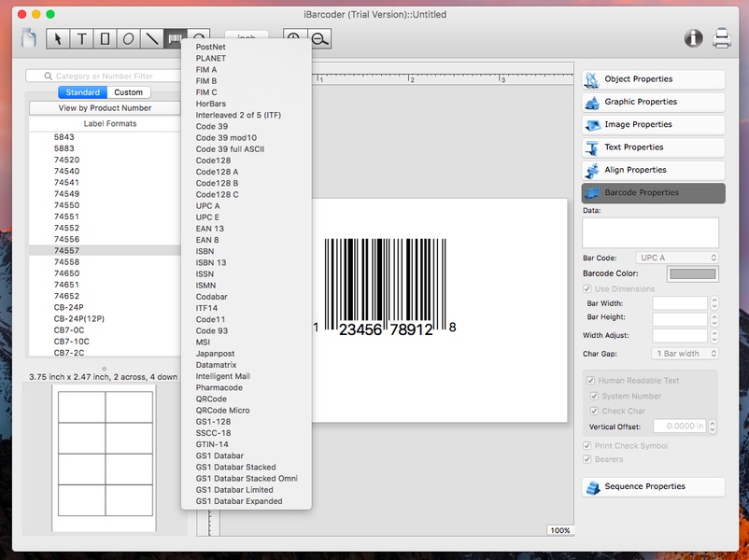The width and height of the screenshot is (749, 560).
Task: Click the printer icon
Action: (x=722, y=38)
